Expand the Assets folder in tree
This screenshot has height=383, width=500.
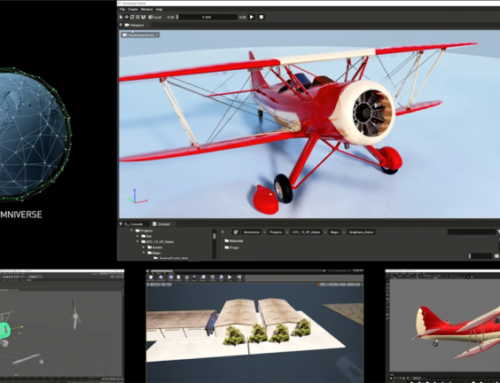144,247
